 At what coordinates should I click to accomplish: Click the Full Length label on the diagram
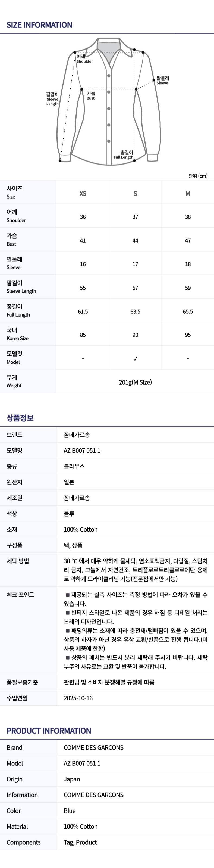click(124, 155)
